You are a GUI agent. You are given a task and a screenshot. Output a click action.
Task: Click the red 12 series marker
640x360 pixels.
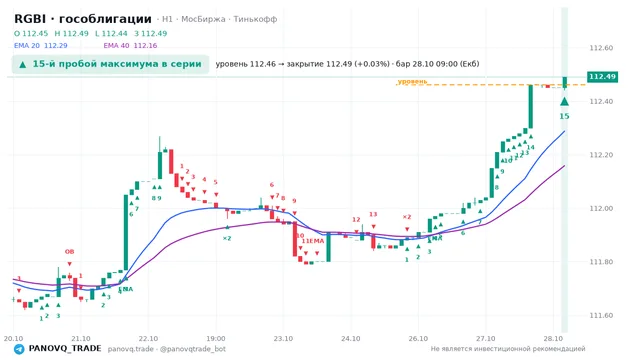click(356, 220)
